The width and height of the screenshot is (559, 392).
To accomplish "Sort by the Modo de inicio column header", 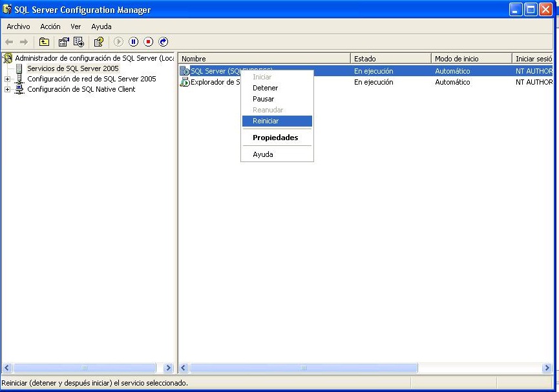I will coord(472,58).
